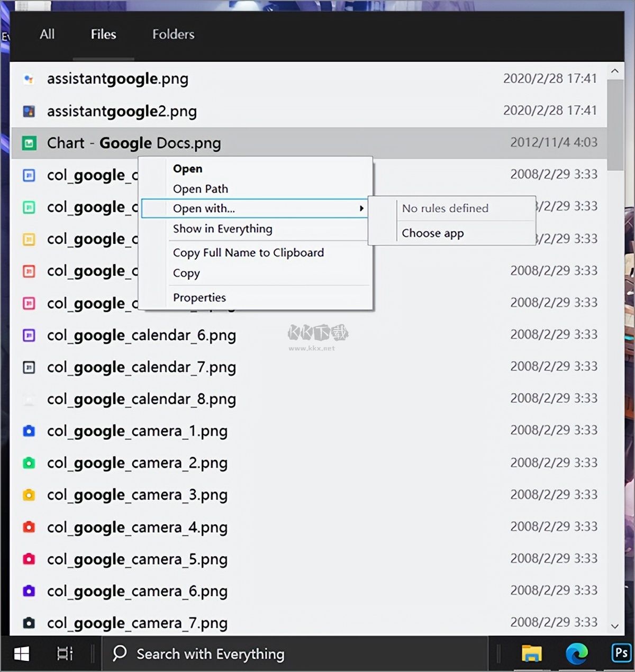Switch to the All tab
Image resolution: width=635 pixels, height=672 pixels.
pos(47,34)
